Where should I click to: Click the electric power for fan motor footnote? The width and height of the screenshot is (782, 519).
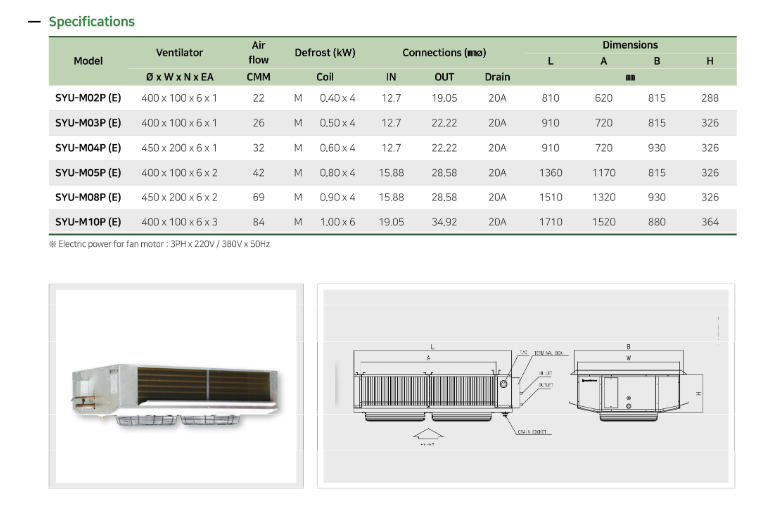(x=159, y=244)
